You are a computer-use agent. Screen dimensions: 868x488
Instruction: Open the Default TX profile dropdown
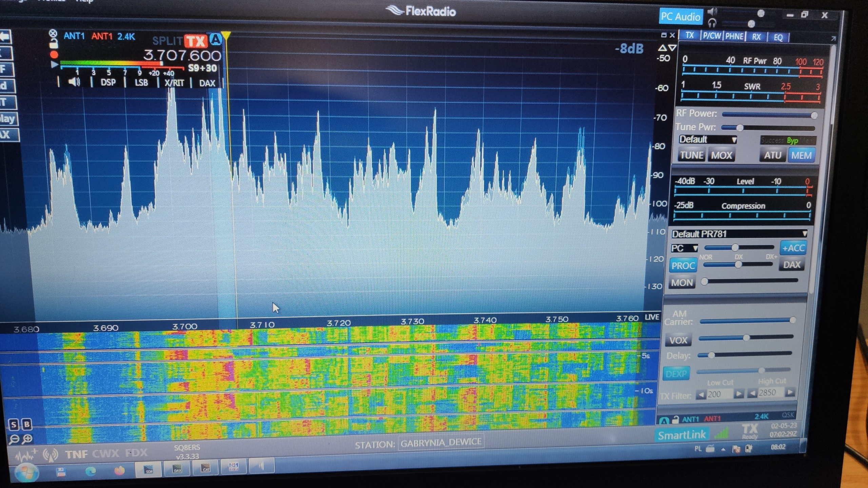pyautogui.click(x=708, y=140)
